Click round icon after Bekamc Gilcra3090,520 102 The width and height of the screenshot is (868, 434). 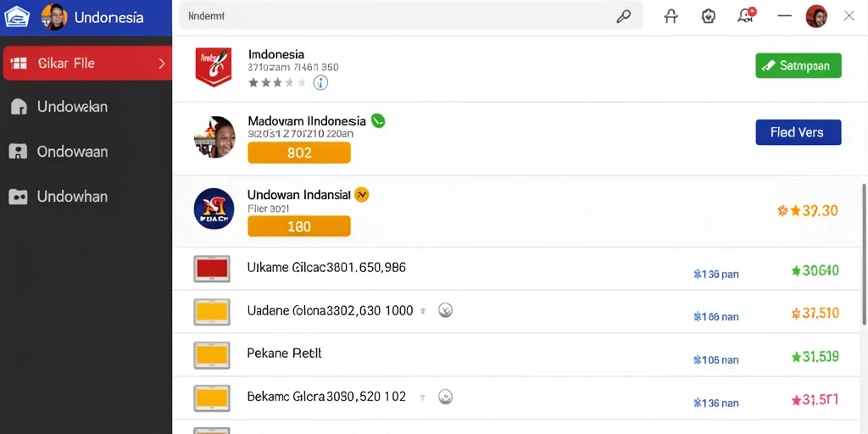click(445, 397)
